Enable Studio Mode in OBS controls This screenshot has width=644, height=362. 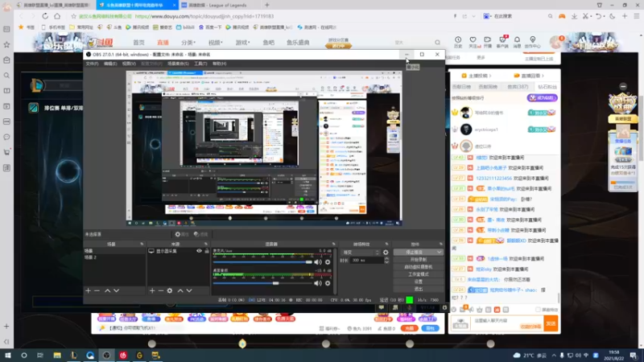click(x=418, y=274)
